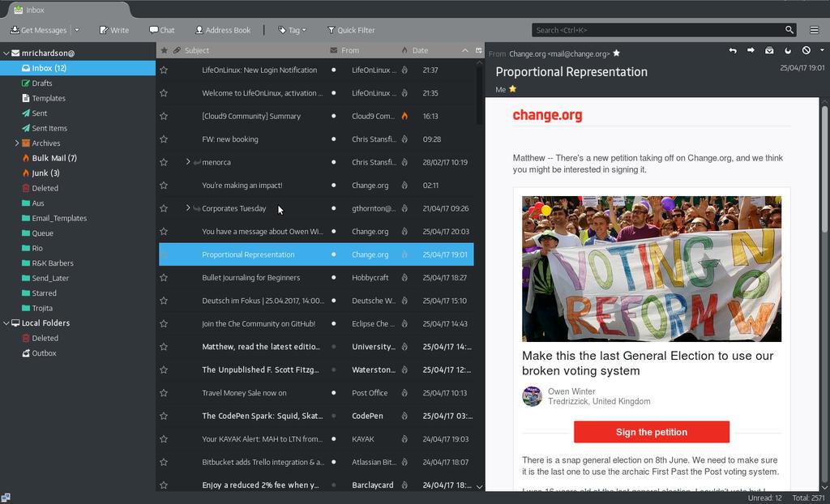Open the Bulk Mail folder
830x504 pixels.
(x=54, y=158)
